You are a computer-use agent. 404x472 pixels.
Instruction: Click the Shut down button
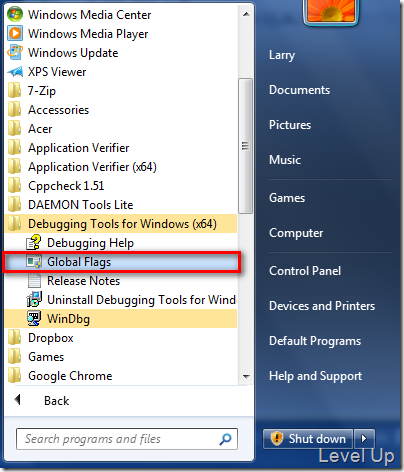tap(308, 439)
